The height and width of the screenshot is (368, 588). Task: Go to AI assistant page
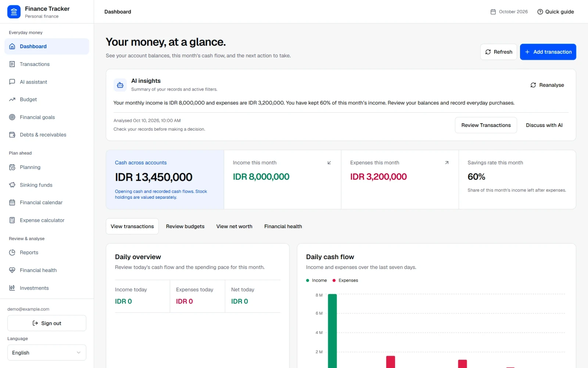pyautogui.click(x=47, y=82)
